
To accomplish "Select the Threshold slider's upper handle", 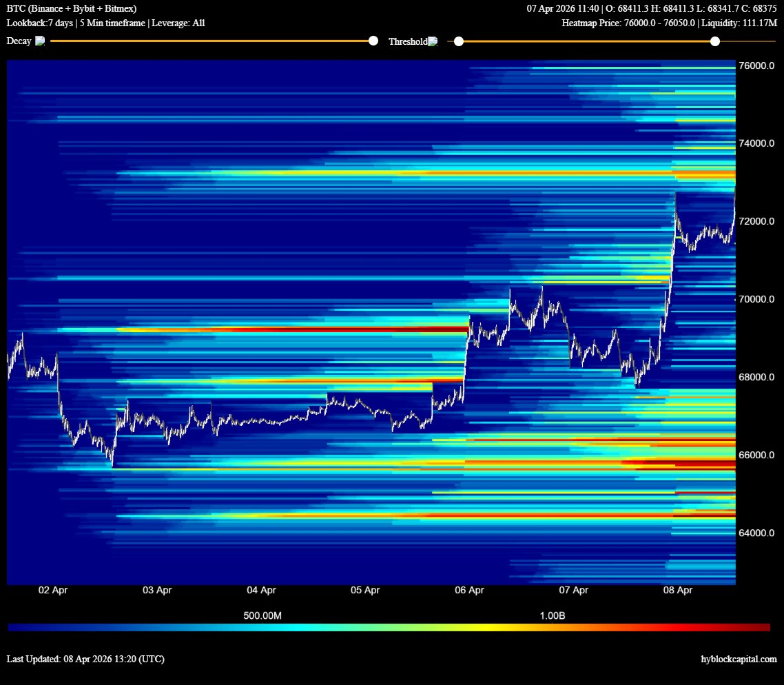I will [715, 41].
